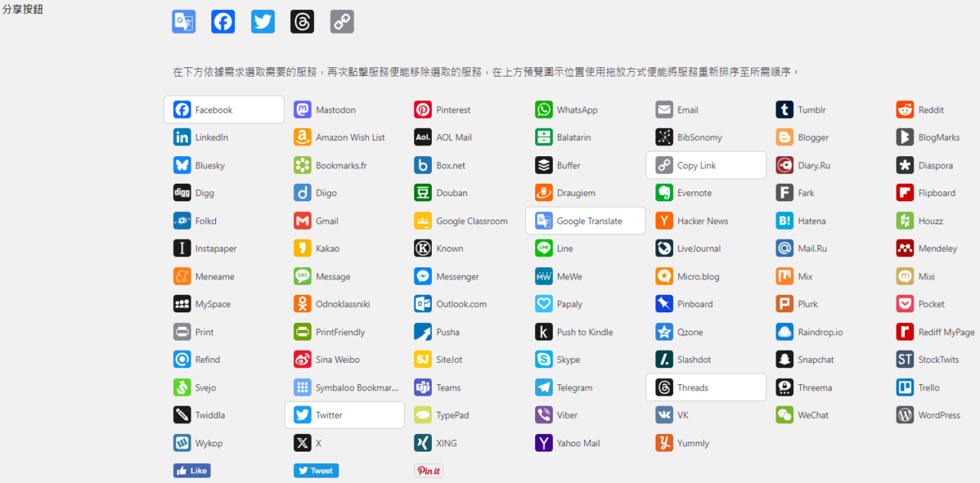Select the WeChat icon
The width and height of the screenshot is (980, 483).
tap(785, 415)
